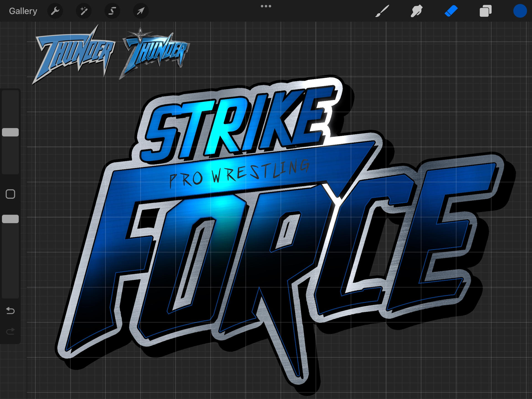
Task: Select the Smudge tool
Action: coord(416,11)
